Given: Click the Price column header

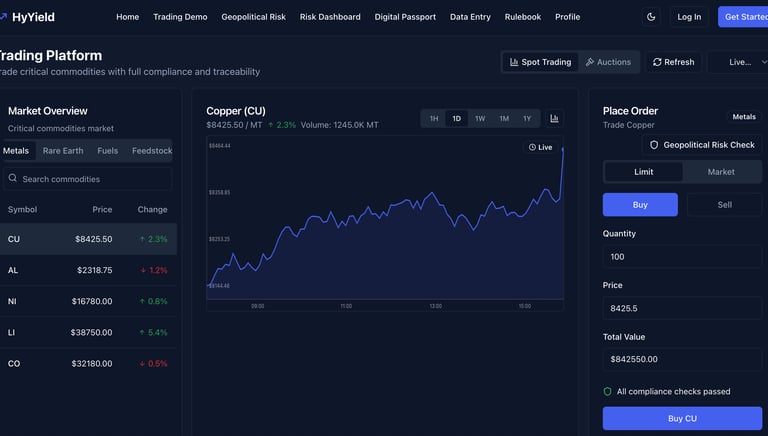Looking at the screenshot, I should [x=102, y=209].
